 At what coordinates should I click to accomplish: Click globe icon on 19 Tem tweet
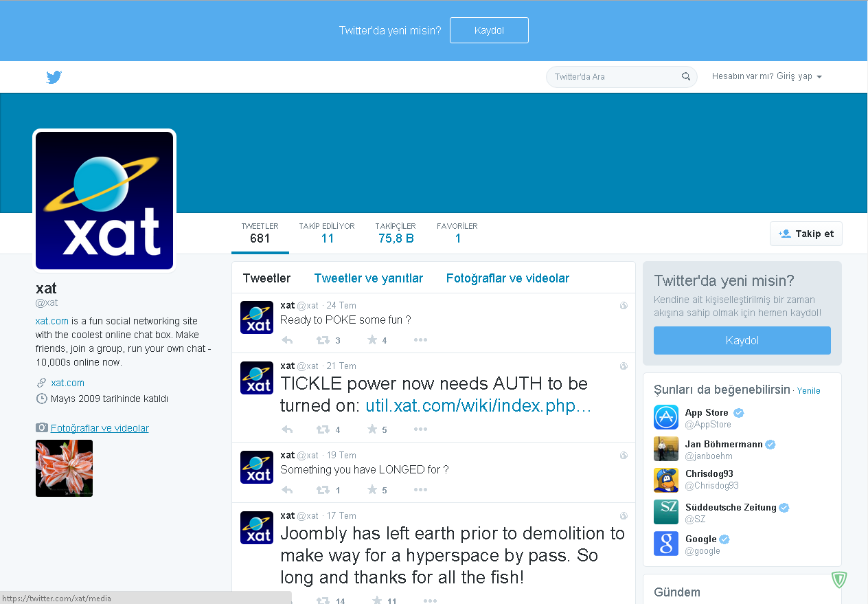pyautogui.click(x=624, y=455)
